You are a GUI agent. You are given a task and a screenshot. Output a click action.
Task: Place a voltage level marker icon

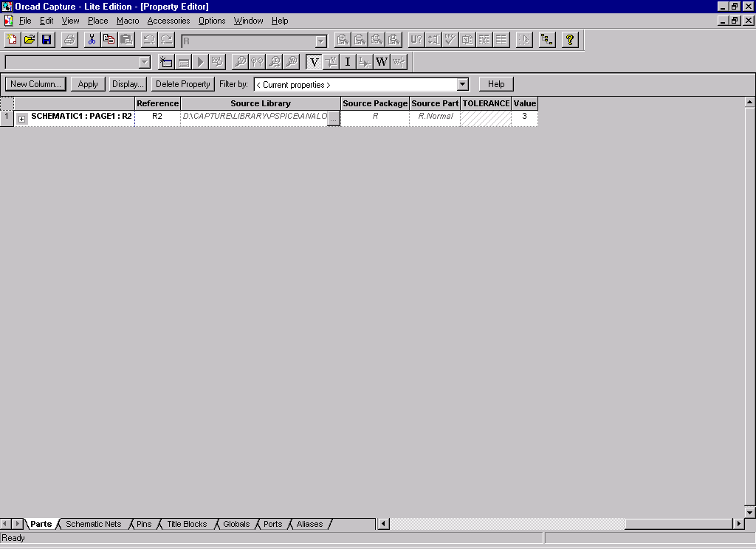(240, 62)
